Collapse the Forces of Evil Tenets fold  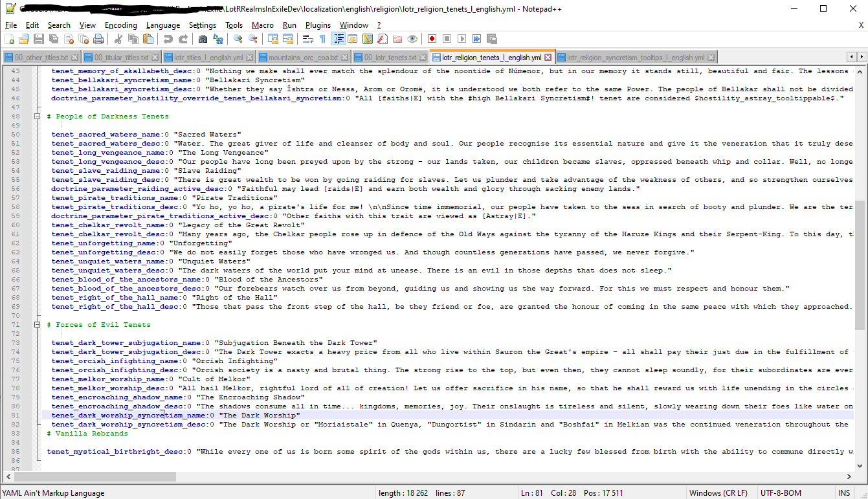pyautogui.click(x=38, y=325)
